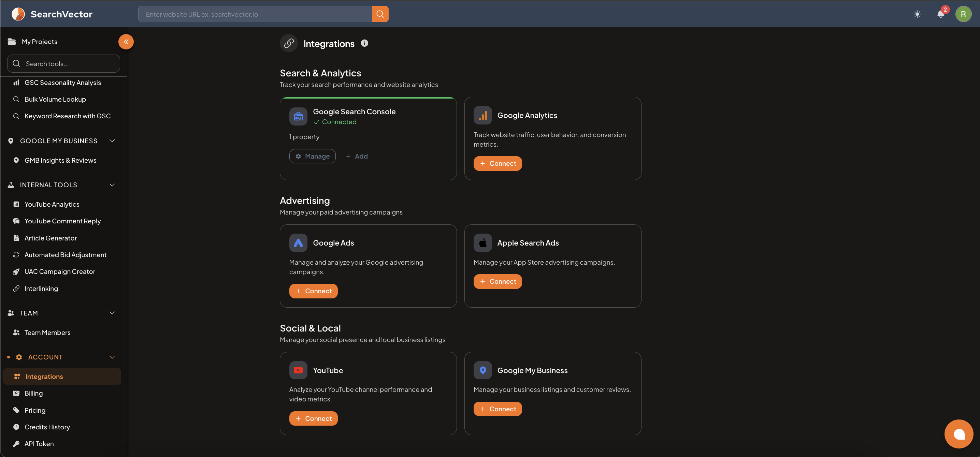Click the Integrations info icon

[x=364, y=43]
